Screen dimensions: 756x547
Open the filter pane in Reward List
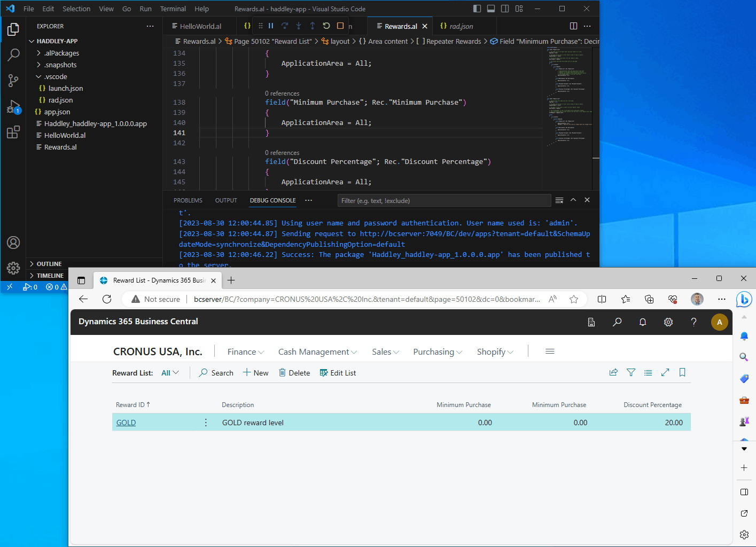pos(631,373)
